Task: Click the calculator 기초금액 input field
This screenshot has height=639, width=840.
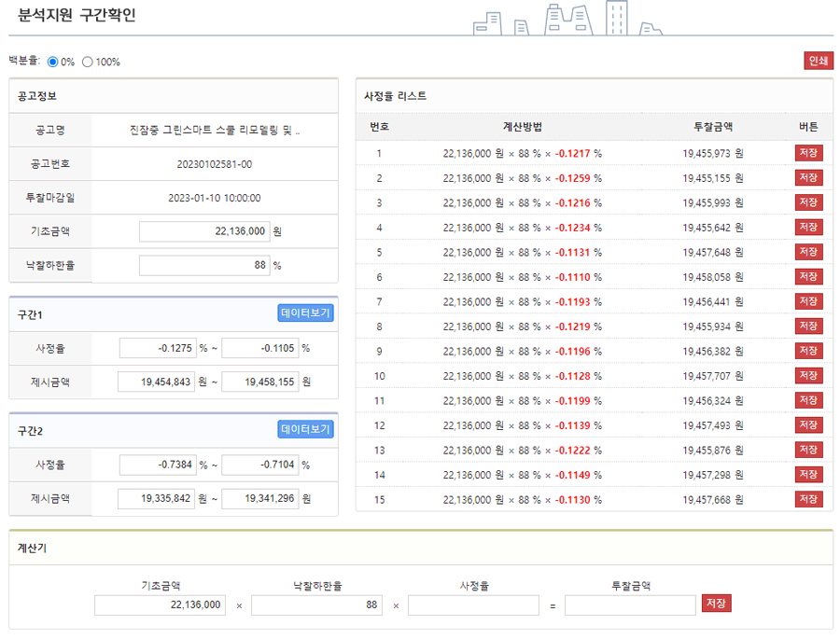Action: point(160,605)
